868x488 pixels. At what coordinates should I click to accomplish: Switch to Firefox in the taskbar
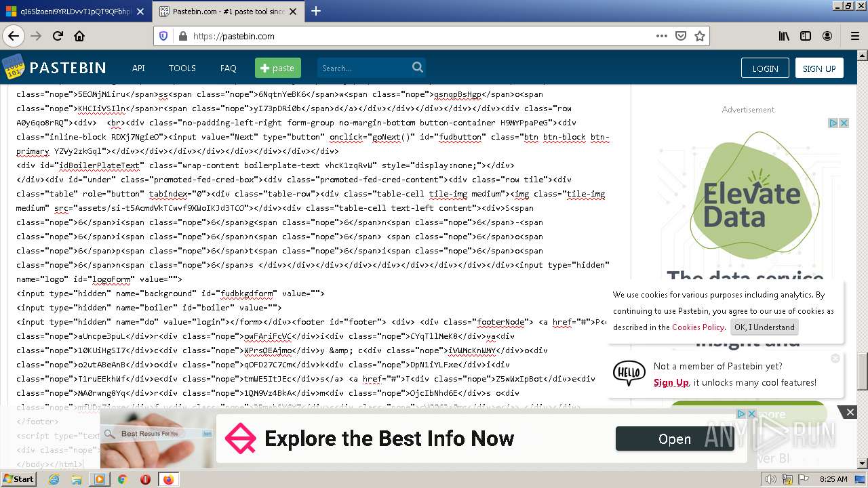coord(168,479)
